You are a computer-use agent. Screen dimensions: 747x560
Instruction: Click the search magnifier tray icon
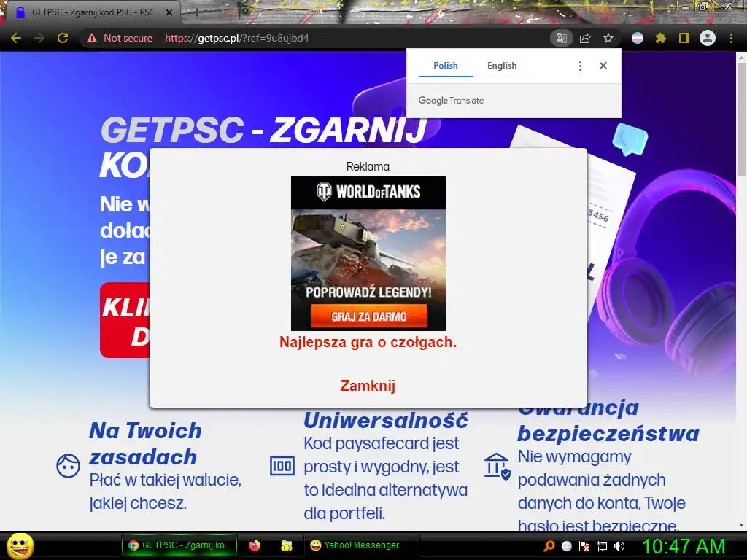[549, 546]
